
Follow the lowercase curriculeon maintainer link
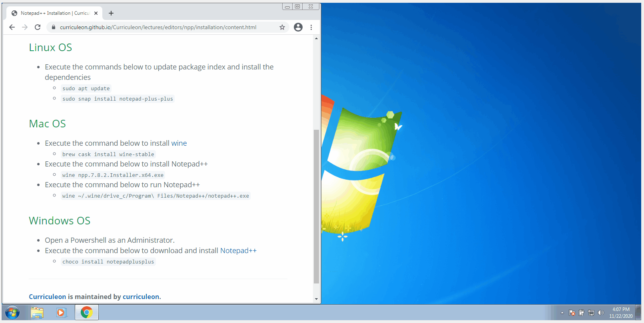141,297
